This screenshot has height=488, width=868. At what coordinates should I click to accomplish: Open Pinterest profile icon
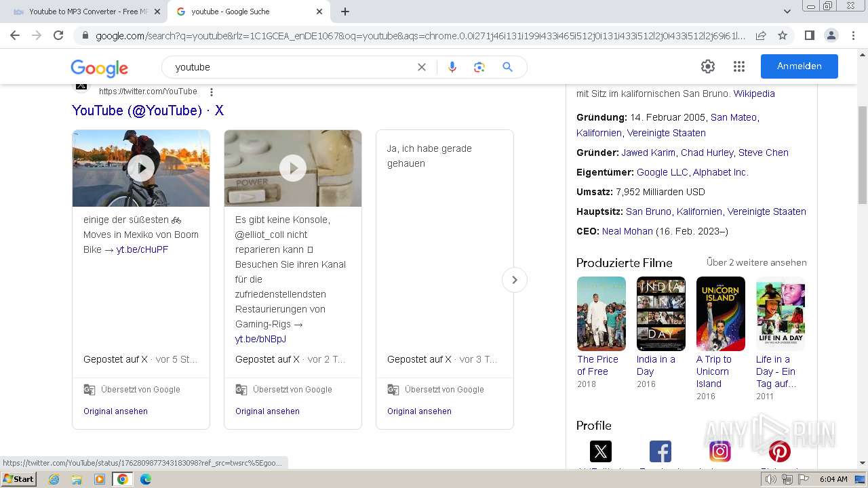(x=780, y=451)
